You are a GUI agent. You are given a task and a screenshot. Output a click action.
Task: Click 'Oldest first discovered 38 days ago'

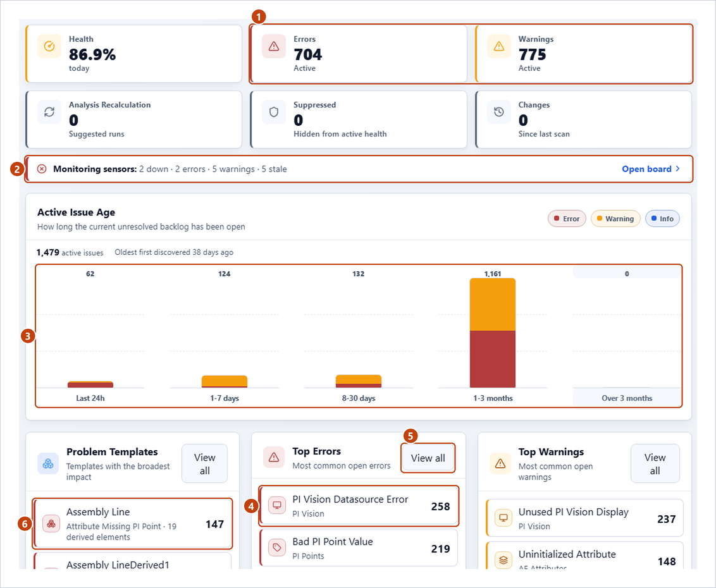pyautogui.click(x=174, y=252)
